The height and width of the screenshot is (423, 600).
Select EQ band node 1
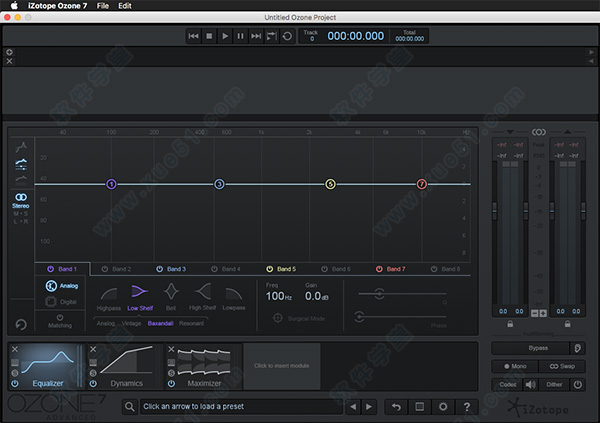click(111, 184)
